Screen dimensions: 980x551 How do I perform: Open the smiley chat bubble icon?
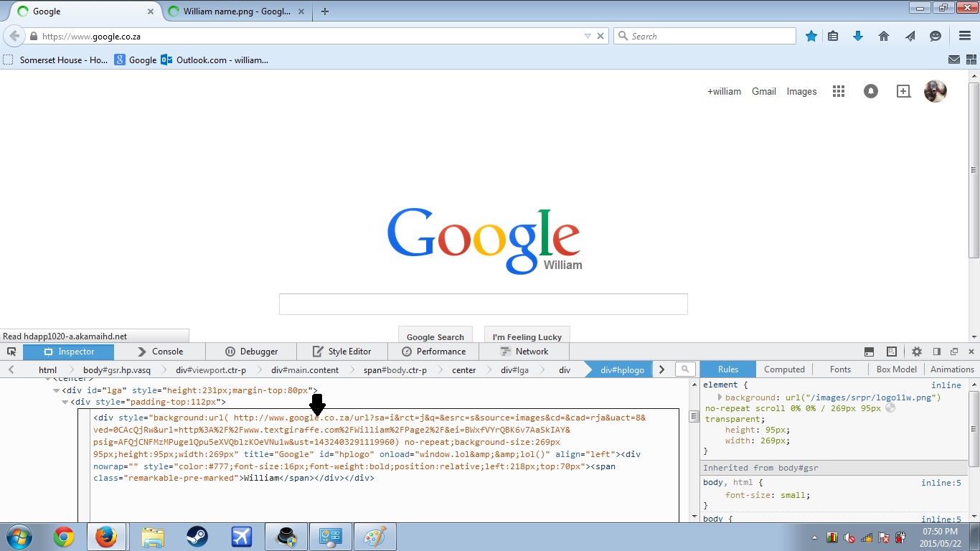click(x=936, y=36)
